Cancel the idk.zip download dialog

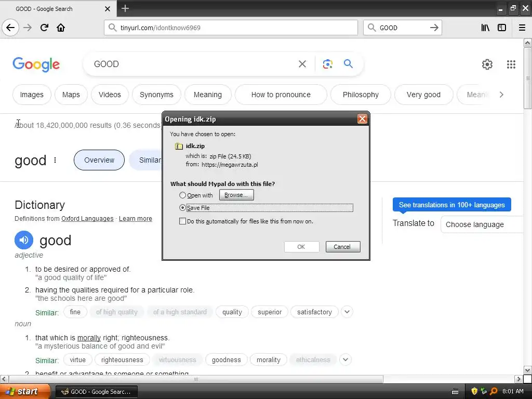[x=343, y=247]
